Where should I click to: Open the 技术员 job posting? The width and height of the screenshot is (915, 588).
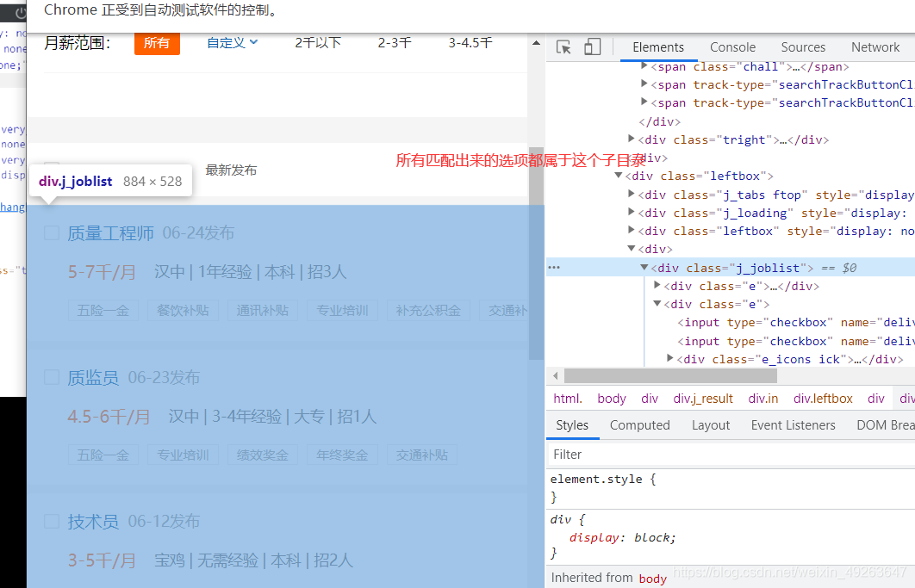(x=93, y=522)
